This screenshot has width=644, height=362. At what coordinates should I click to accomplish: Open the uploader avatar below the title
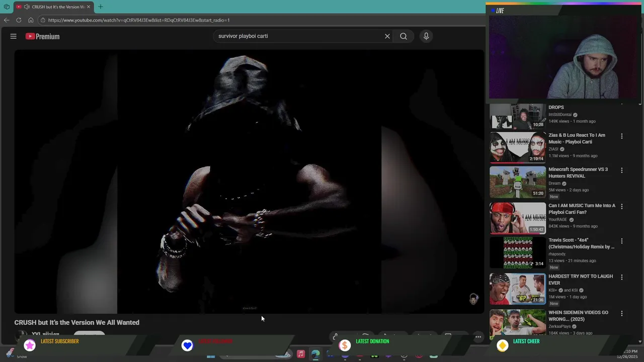tap(21, 335)
